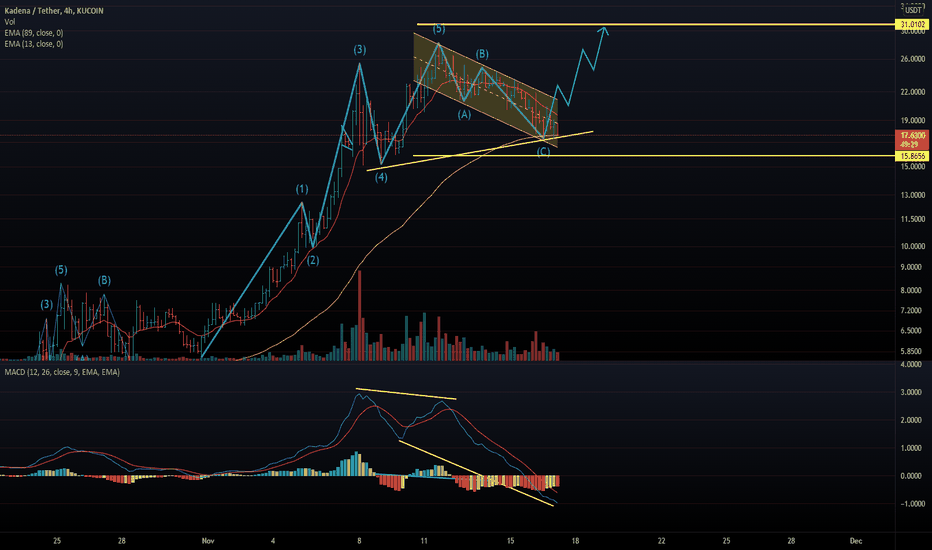Viewport: 932px width, 550px height.
Task: Click the 3.0000 MACD axis value
Action: 911,392
